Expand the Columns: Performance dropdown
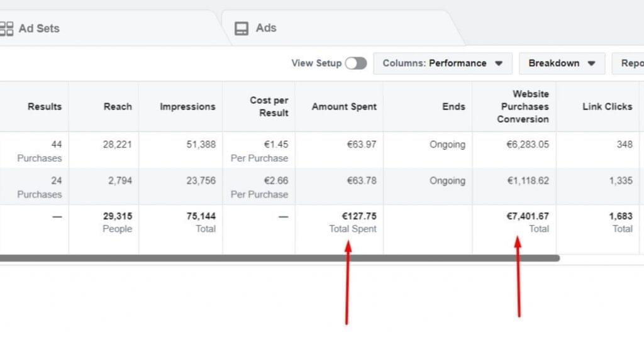 pyautogui.click(x=442, y=63)
